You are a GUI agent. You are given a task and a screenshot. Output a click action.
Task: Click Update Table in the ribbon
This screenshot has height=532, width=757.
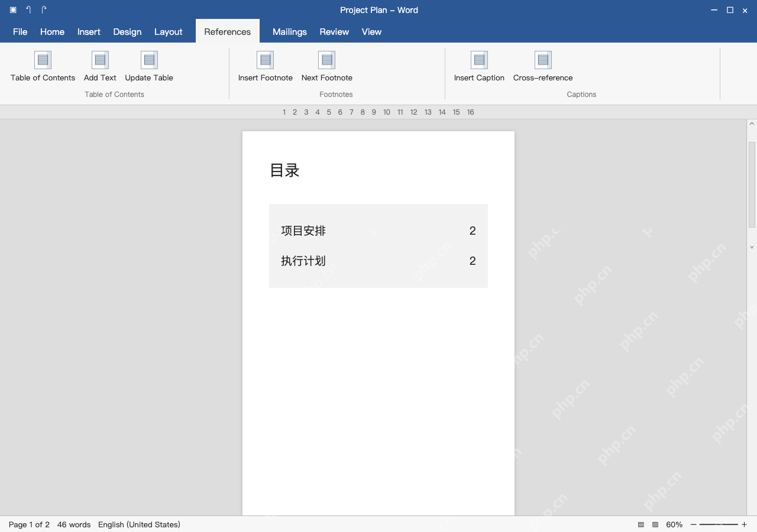(x=149, y=66)
